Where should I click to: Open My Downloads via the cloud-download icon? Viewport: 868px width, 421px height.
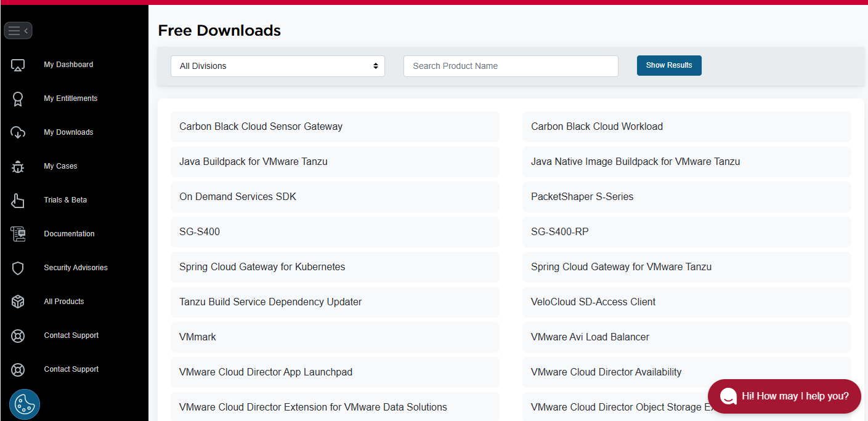point(18,132)
